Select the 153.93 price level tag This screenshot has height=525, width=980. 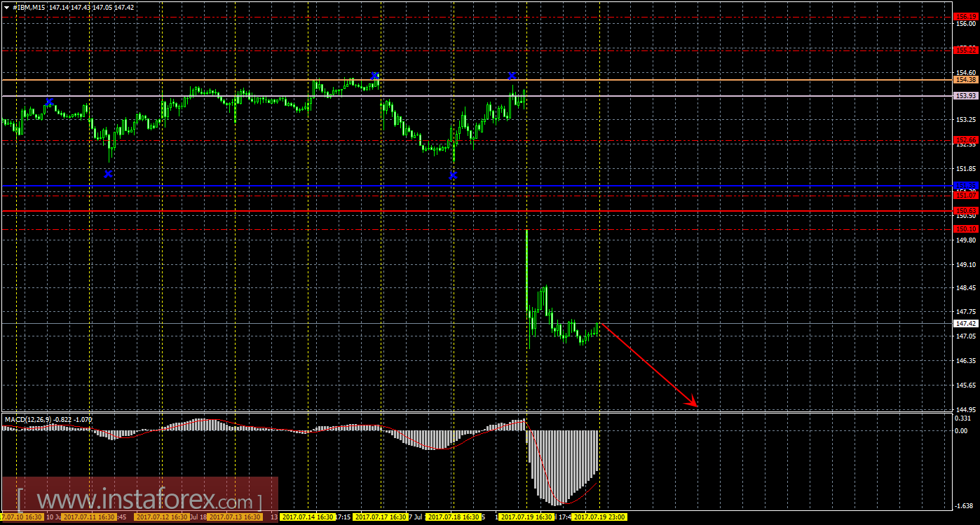click(x=967, y=95)
